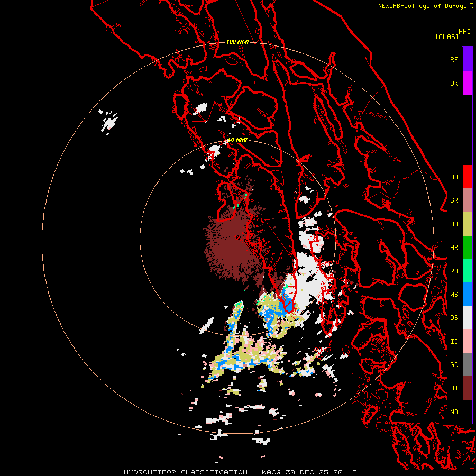
Task: Click the ND legend label
Action: click(x=454, y=412)
